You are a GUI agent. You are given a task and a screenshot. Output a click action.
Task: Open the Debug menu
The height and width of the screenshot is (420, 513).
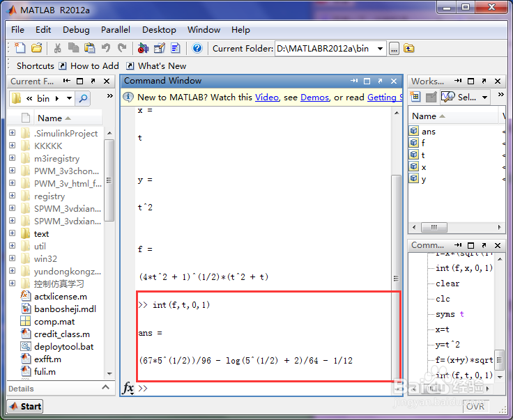(x=76, y=30)
